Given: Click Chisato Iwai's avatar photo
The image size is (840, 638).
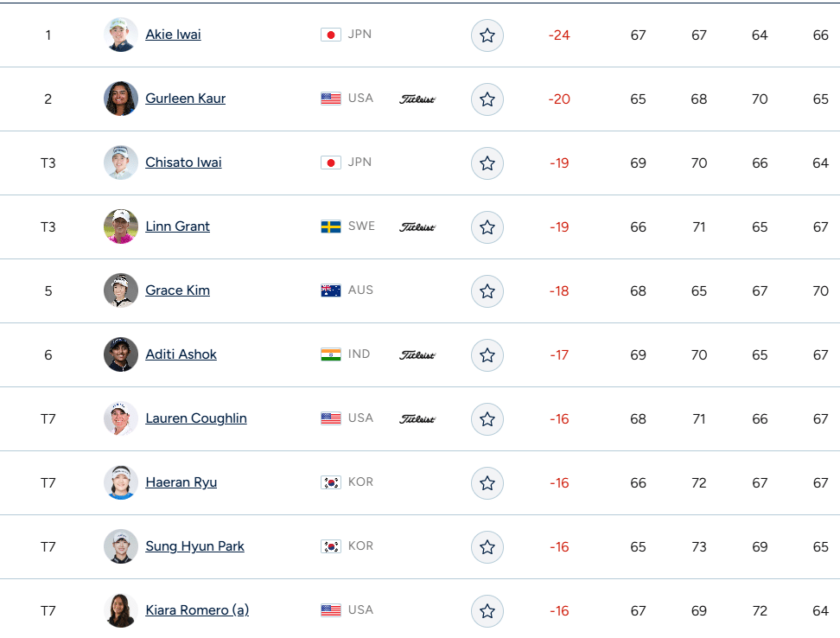Looking at the screenshot, I should (x=120, y=163).
